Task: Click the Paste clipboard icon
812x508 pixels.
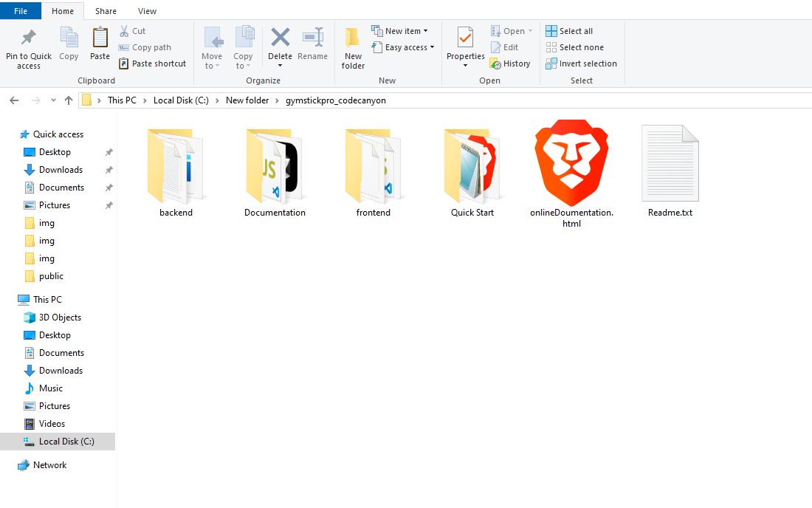Action: coord(100,38)
